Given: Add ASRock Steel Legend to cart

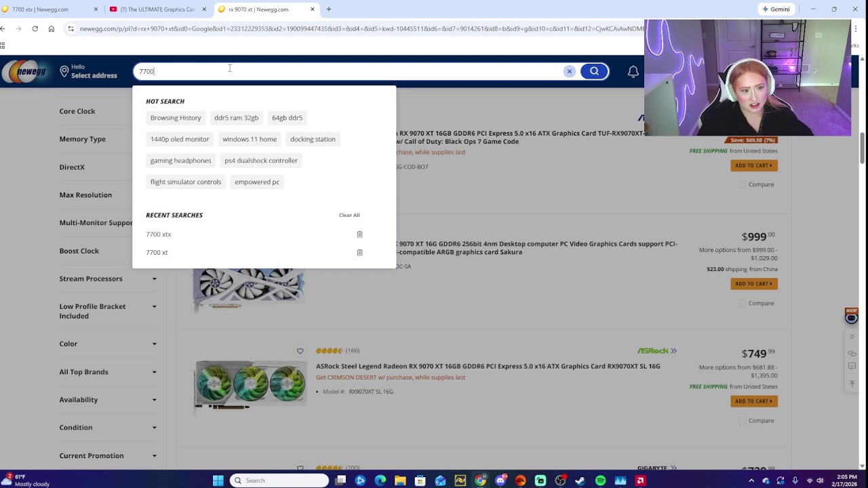Looking at the screenshot, I should 754,401.
